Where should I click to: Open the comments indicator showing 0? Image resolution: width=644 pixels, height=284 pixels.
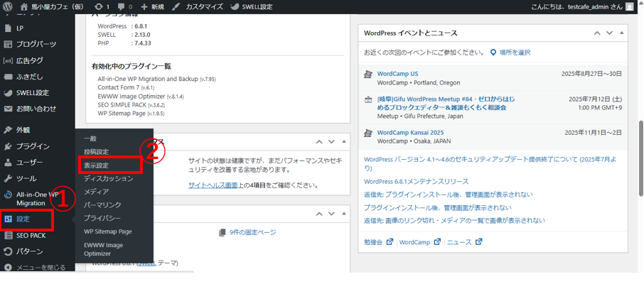[125, 6]
